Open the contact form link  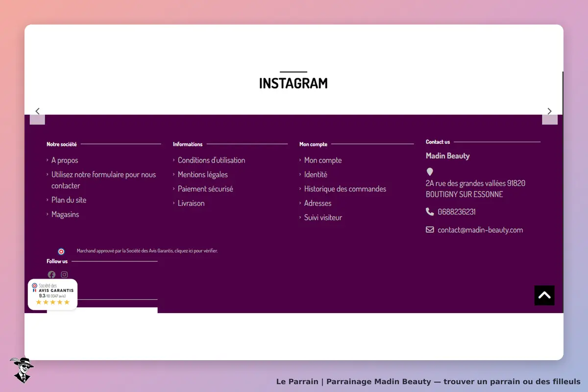(x=103, y=180)
